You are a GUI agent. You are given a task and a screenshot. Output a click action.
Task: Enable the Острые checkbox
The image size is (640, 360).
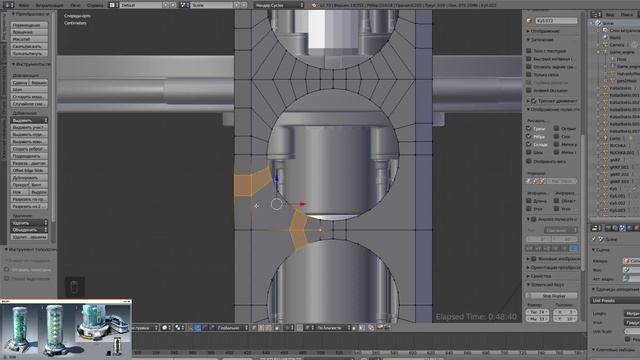point(556,128)
